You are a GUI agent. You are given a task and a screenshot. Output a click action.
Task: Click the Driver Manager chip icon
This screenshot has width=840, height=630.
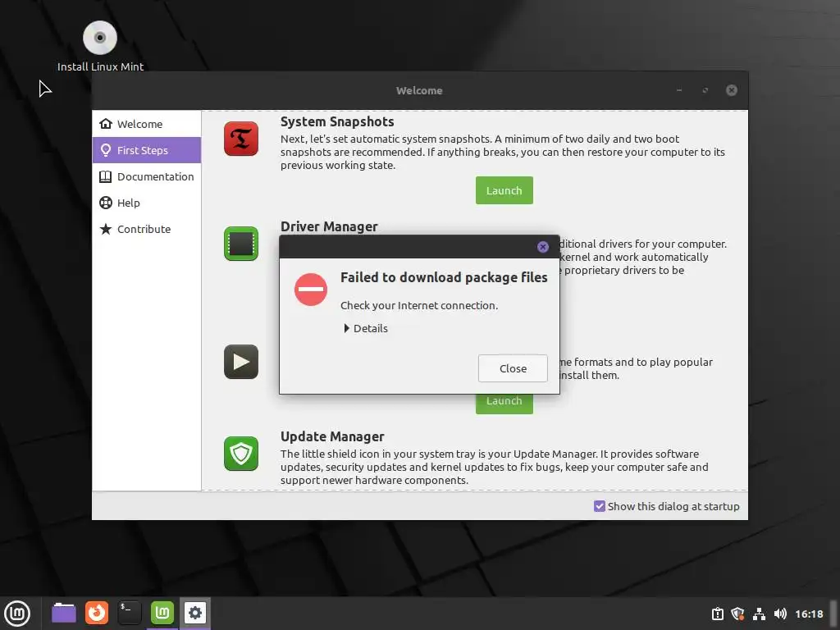pos(241,244)
